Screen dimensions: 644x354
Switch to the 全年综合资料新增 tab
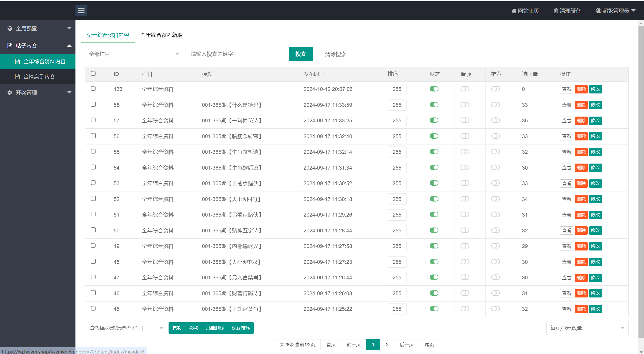pos(161,35)
